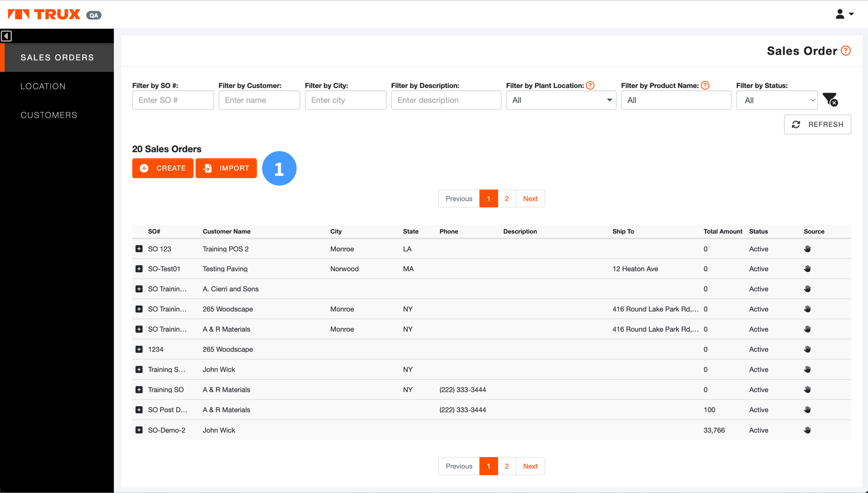Click the Sales Order help question icon
This screenshot has width=868, height=493.
click(x=846, y=51)
